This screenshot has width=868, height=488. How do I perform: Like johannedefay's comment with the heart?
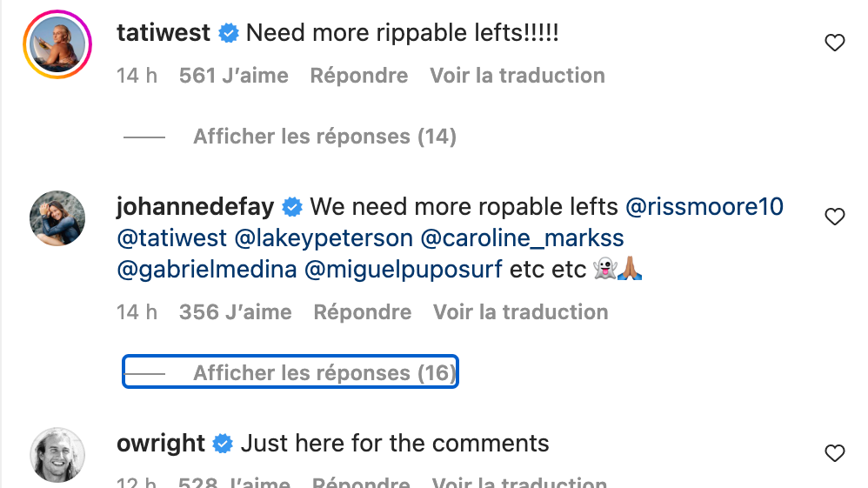point(834,217)
